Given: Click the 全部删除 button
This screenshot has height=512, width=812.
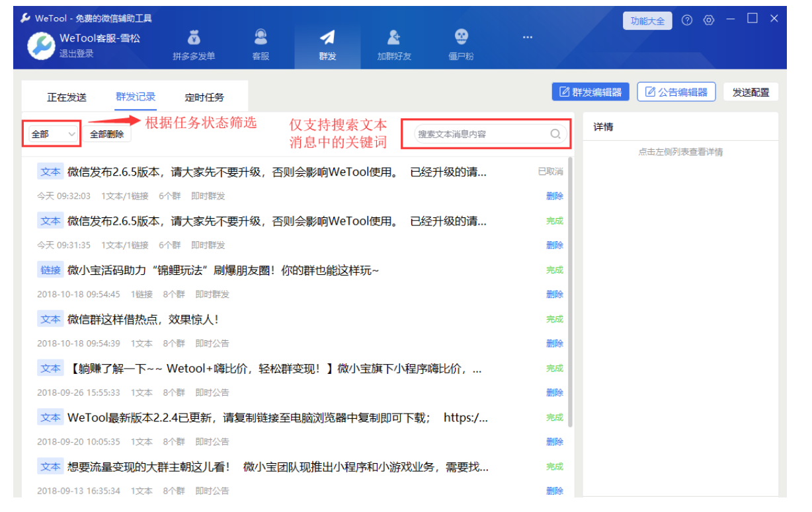Looking at the screenshot, I should point(107,134).
